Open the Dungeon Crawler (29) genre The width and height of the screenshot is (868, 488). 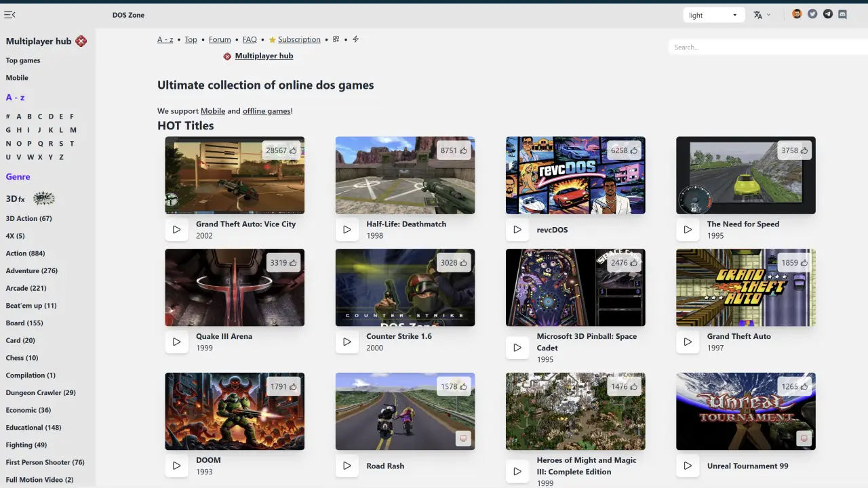(x=41, y=392)
